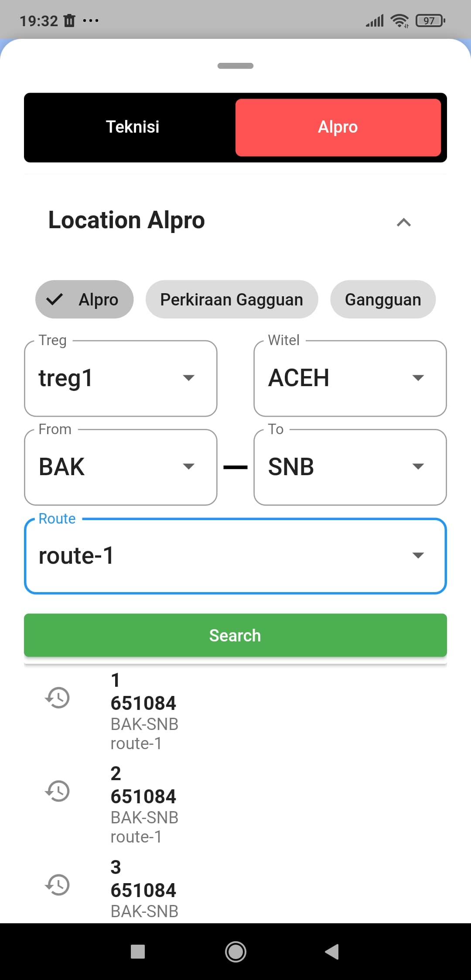Enable the Gangguan filter chip

tap(383, 299)
